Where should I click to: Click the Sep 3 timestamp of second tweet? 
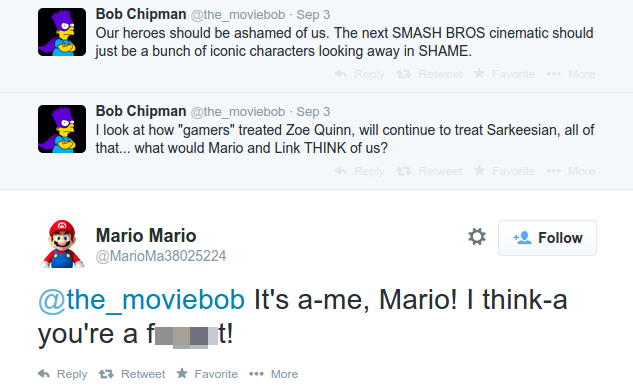[x=313, y=111]
